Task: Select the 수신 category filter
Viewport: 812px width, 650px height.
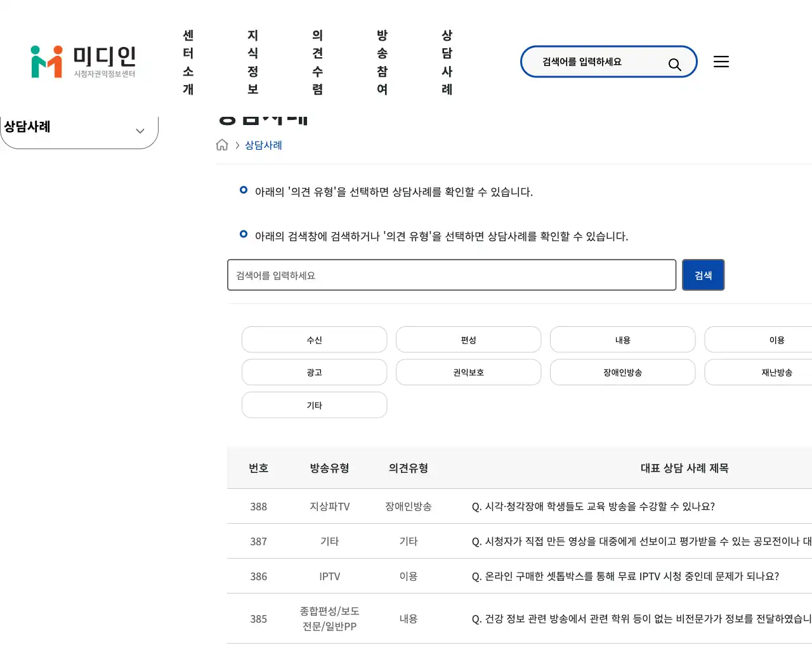Action: click(314, 340)
